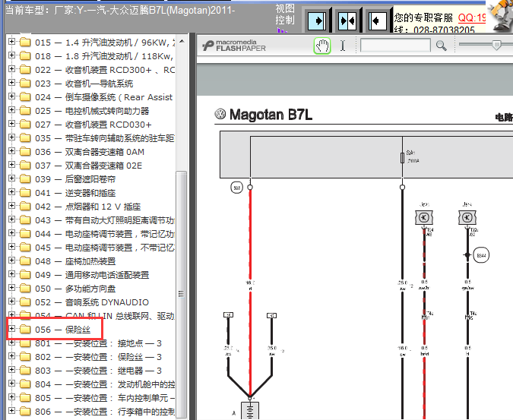Select 027 — 收音机装置 RCD030+ entry
The height and width of the screenshot is (420, 513).
coord(93,125)
